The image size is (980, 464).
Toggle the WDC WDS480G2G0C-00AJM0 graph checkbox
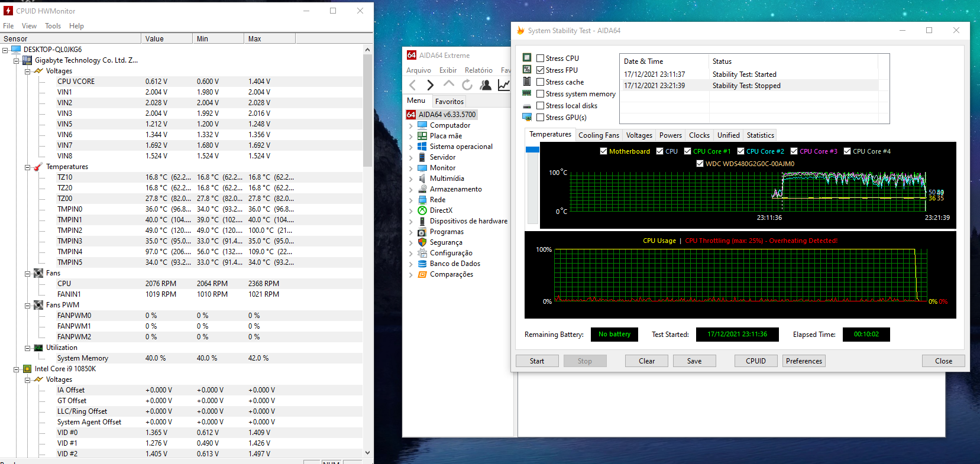click(x=700, y=164)
